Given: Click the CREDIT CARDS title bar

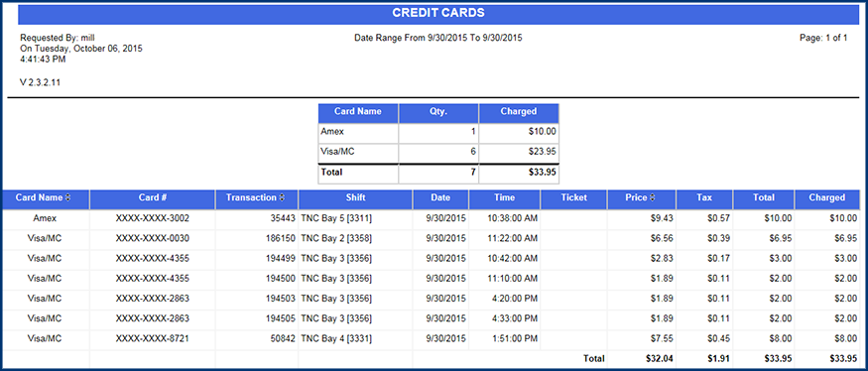Looking at the screenshot, I should (x=438, y=14).
